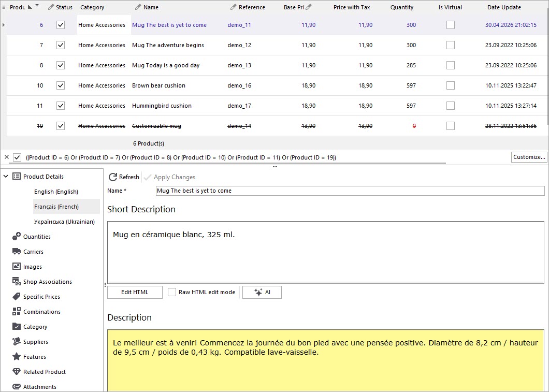Viewport: 549px width, 392px height.
Task: Collapse the Product Details tree node
Action: coord(6,177)
